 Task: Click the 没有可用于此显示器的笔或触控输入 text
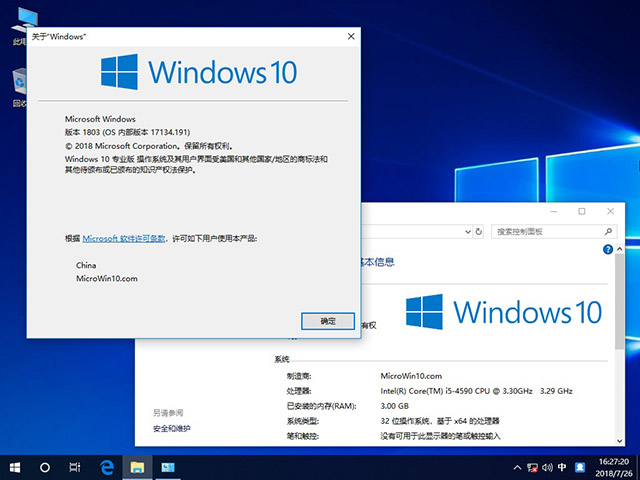tap(440, 436)
